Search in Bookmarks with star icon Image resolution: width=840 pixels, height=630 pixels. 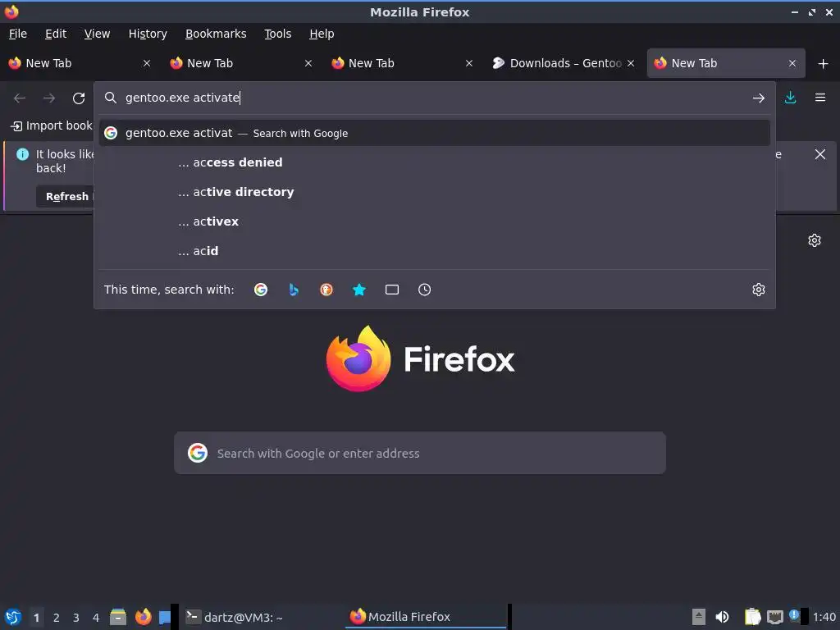pyautogui.click(x=359, y=290)
